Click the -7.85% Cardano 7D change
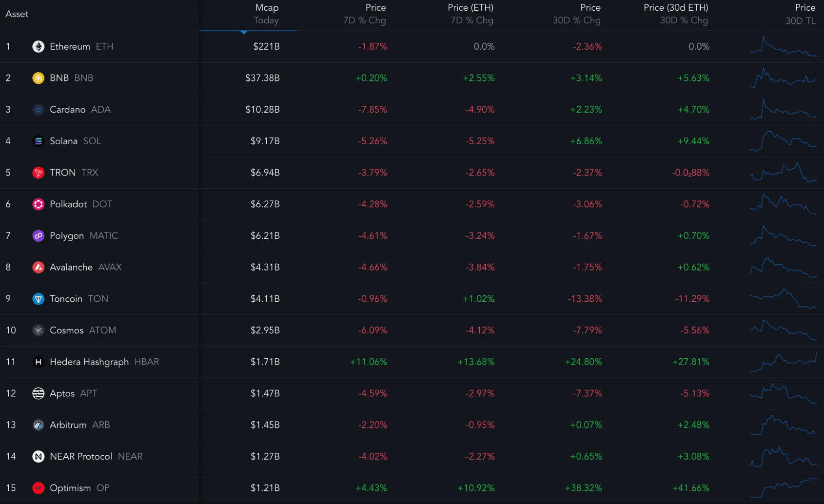Viewport: 824px width, 504px height. click(x=373, y=110)
